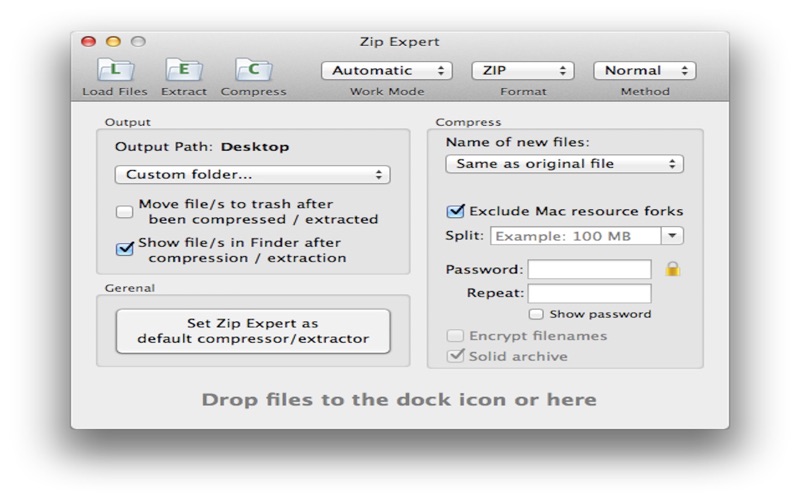Toggle the Solid archive checkbox
This screenshot has width=800, height=500.
455,356
